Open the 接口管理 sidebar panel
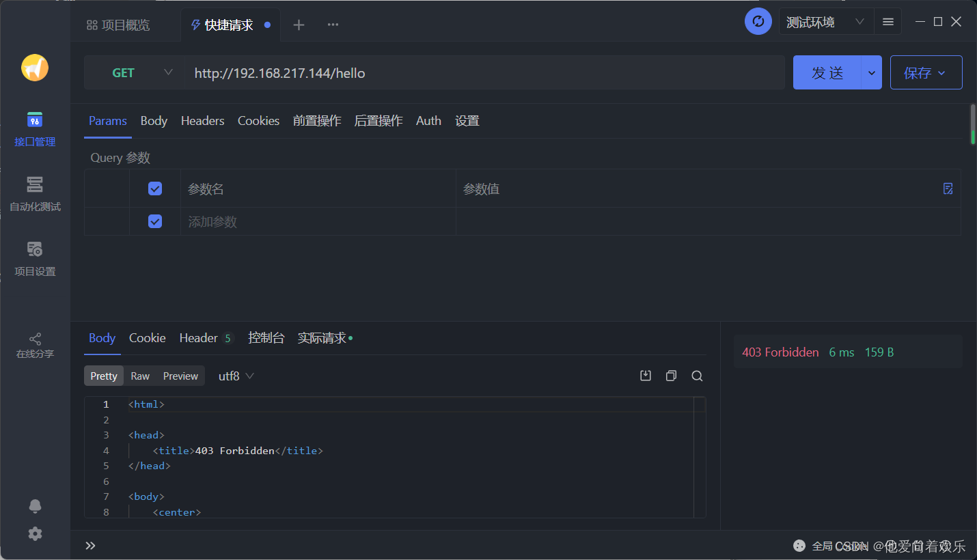This screenshot has height=560, width=977. point(34,128)
